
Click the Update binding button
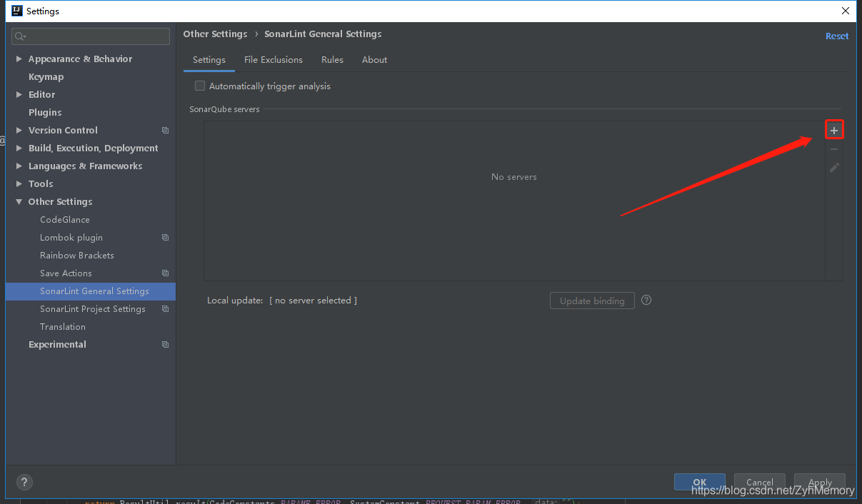pos(592,301)
